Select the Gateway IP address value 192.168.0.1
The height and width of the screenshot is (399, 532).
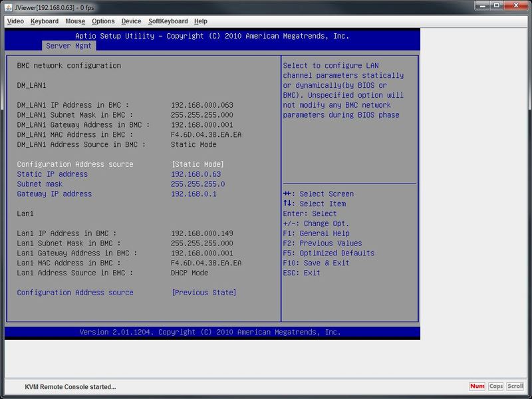click(x=194, y=194)
